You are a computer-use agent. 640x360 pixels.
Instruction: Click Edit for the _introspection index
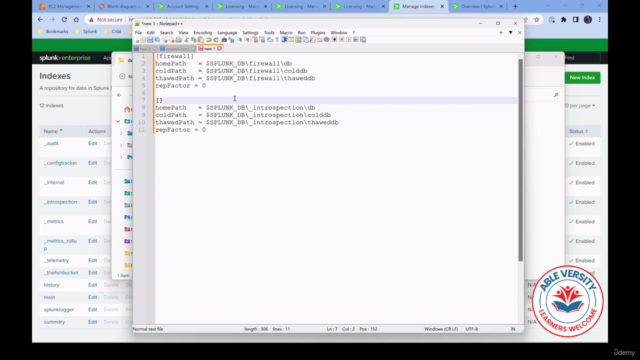[x=93, y=202]
